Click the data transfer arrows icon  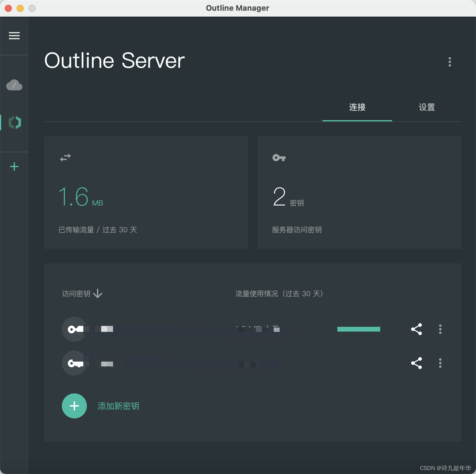pos(65,158)
